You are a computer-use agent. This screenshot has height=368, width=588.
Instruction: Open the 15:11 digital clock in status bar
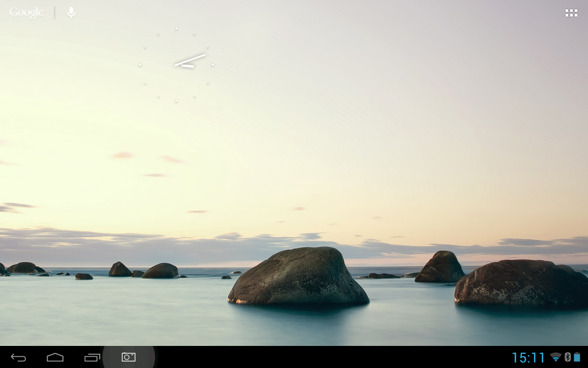tap(528, 357)
